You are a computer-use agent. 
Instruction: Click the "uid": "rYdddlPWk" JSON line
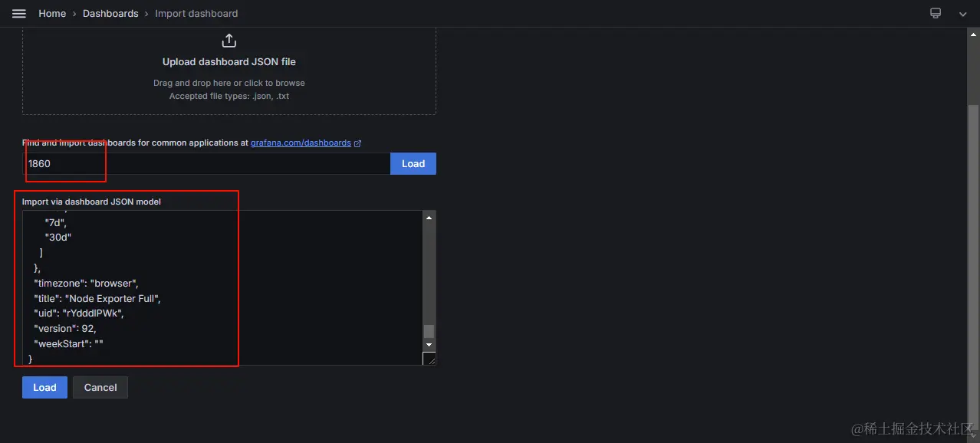tap(79, 313)
